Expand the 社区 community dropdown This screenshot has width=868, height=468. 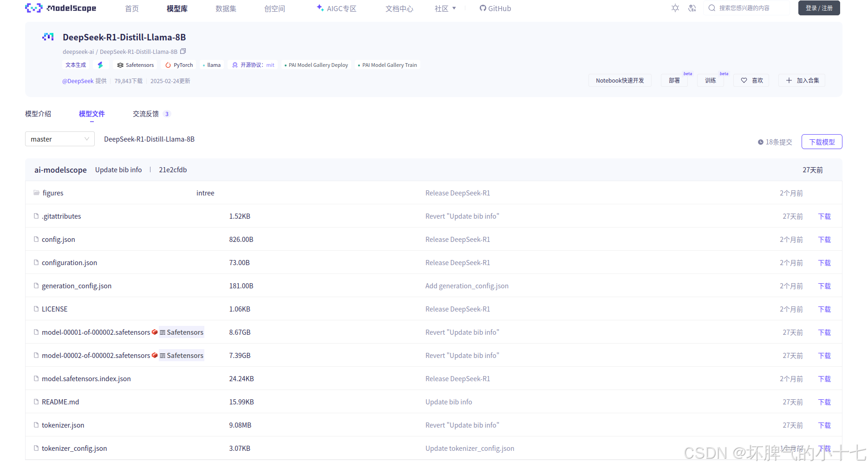tap(445, 8)
